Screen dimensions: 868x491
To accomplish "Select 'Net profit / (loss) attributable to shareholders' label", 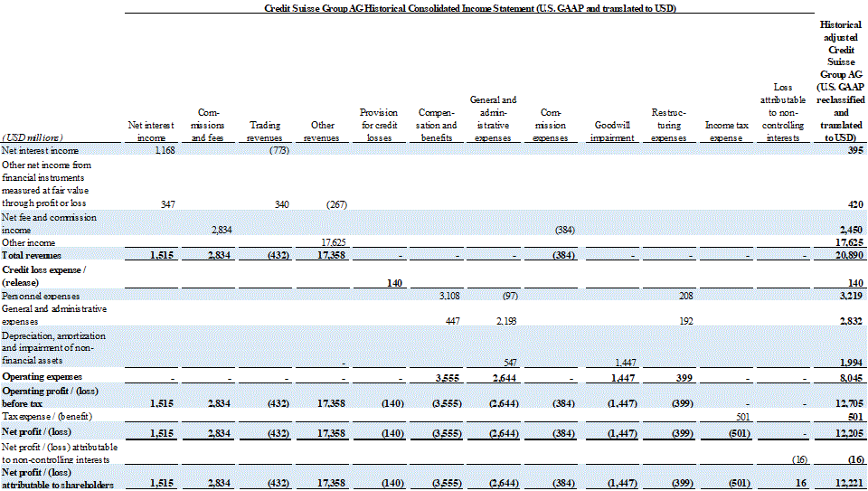I will [x=58, y=478].
